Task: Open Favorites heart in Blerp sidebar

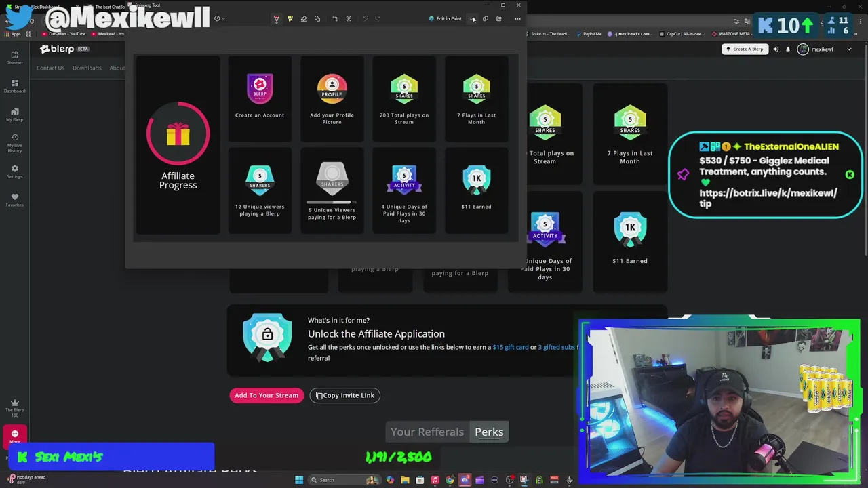Action: (x=14, y=200)
